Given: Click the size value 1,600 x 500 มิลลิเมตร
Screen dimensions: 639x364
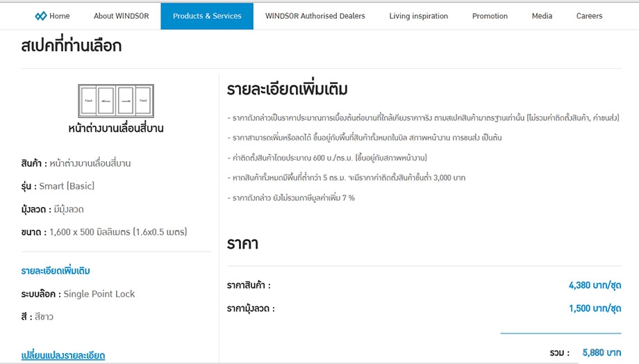Looking at the screenshot, I should pyautogui.click(x=118, y=232).
